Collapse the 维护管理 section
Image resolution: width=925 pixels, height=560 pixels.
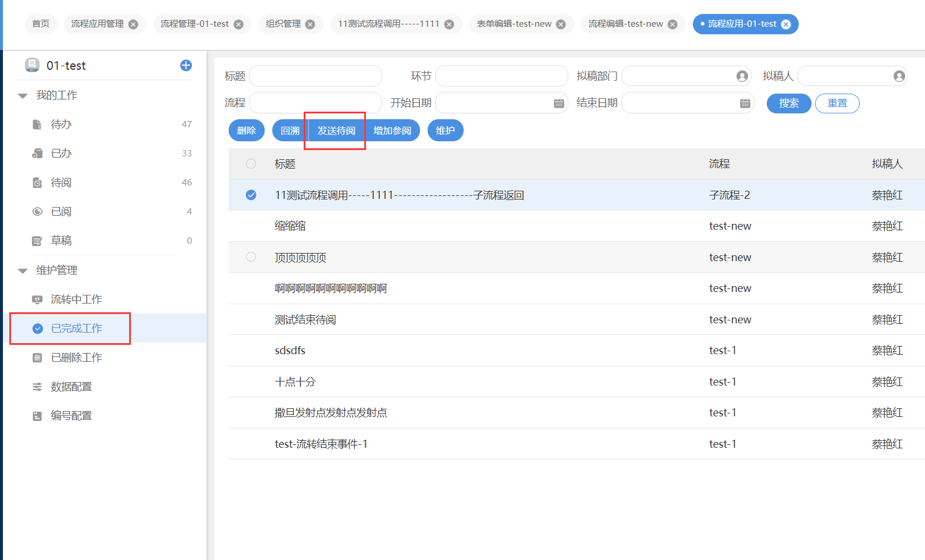click(23, 271)
